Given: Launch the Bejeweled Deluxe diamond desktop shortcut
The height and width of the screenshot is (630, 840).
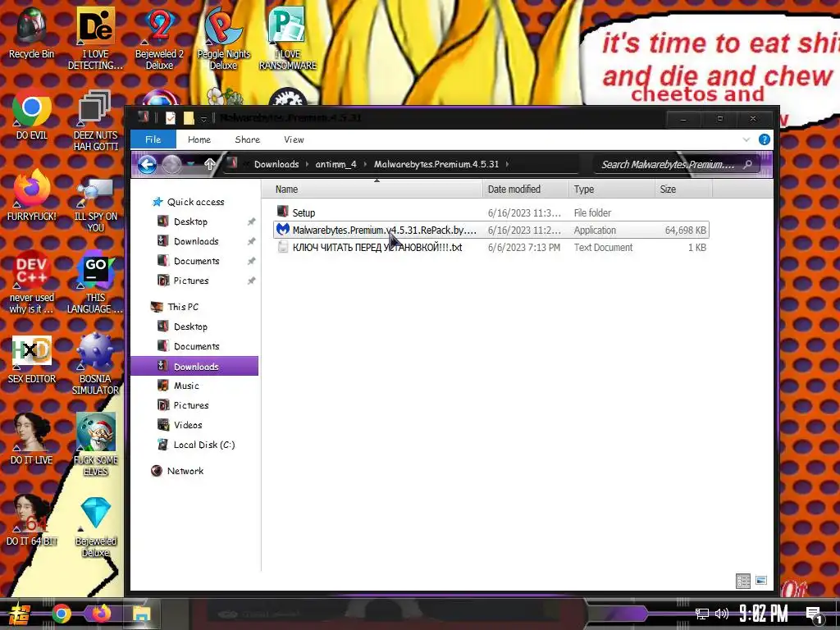Looking at the screenshot, I should [x=95, y=526].
